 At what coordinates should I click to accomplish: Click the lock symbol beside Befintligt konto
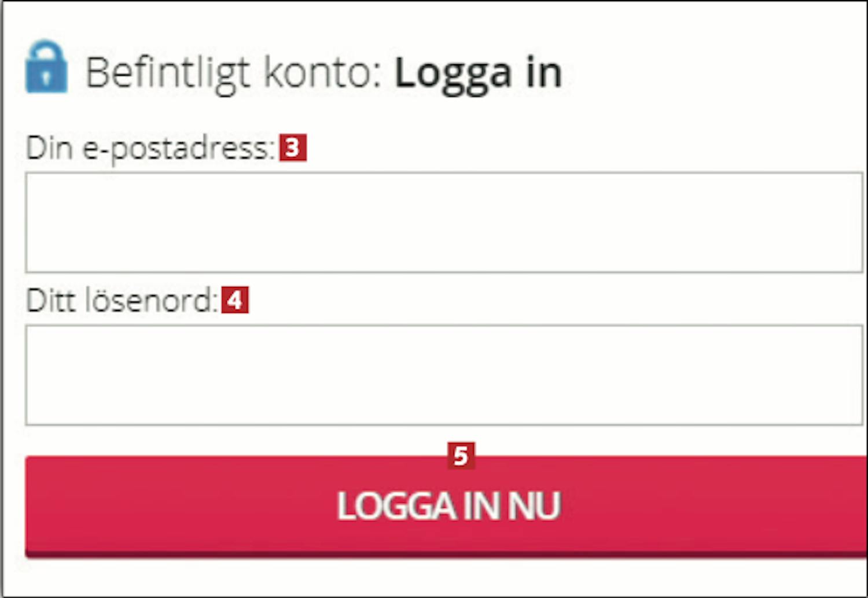(46, 67)
